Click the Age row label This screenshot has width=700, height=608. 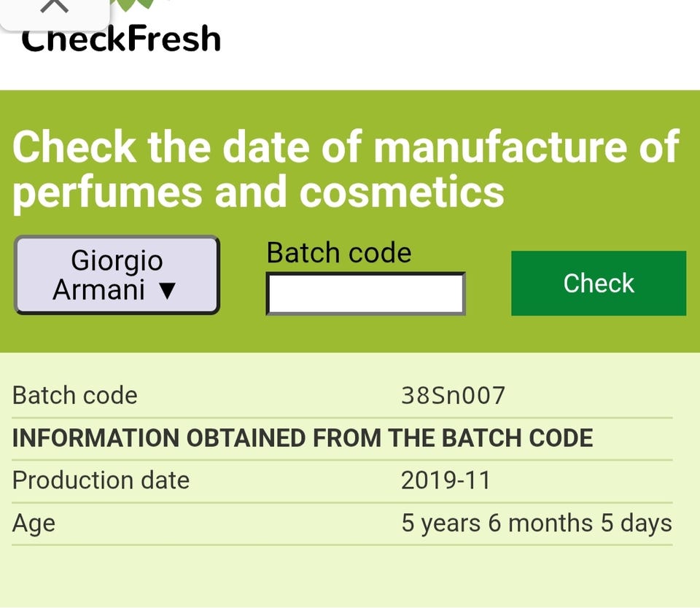[34, 523]
